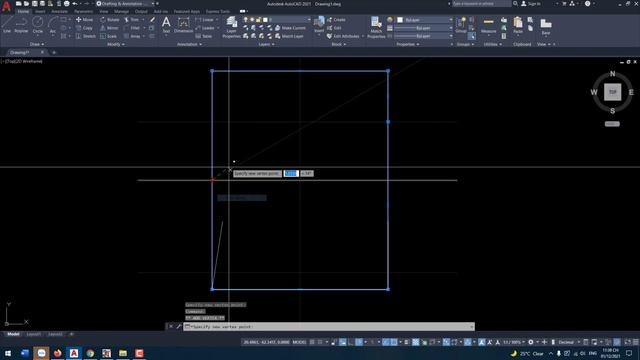Select the Circle tool
Image resolution: width=640 pixels, height=360 pixels.
(x=38, y=24)
